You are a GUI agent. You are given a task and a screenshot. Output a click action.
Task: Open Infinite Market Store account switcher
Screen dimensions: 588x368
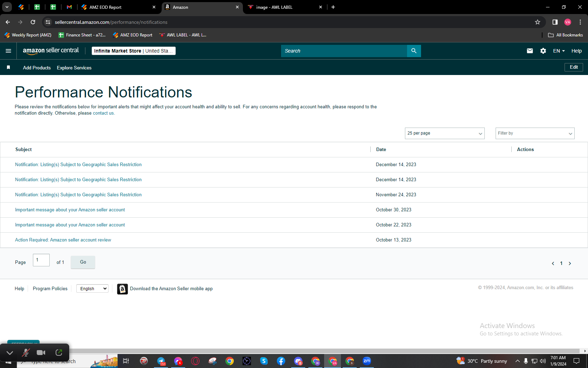tap(134, 51)
